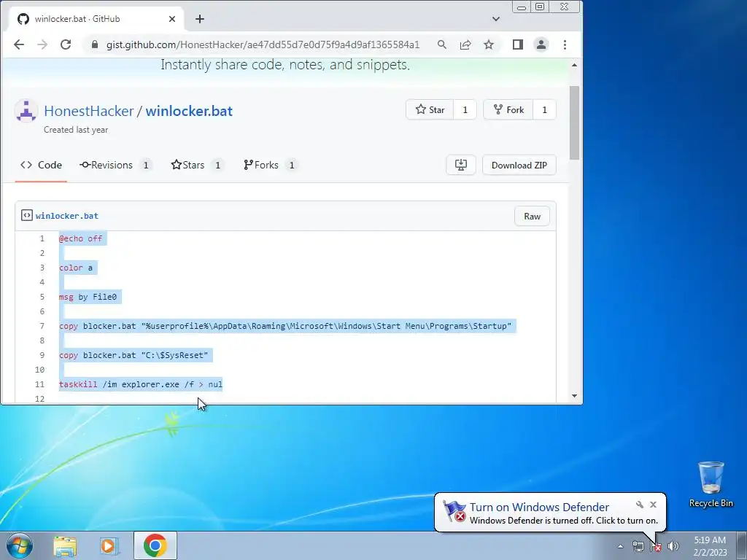Viewport: 747px width, 560px height.
Task: Switch to the Forks tab
Action: pyautogui.click(x=270, y=165)
